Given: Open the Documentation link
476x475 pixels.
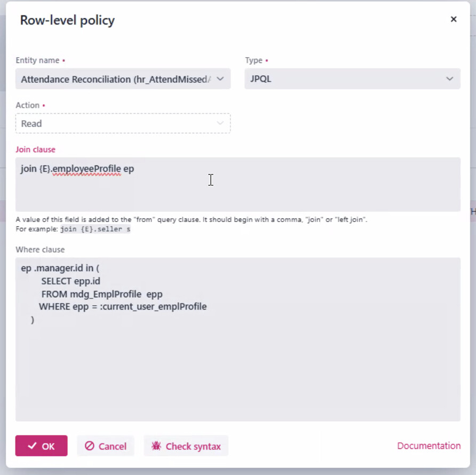Looking at the screenshot, I should [x=429, y=446].
